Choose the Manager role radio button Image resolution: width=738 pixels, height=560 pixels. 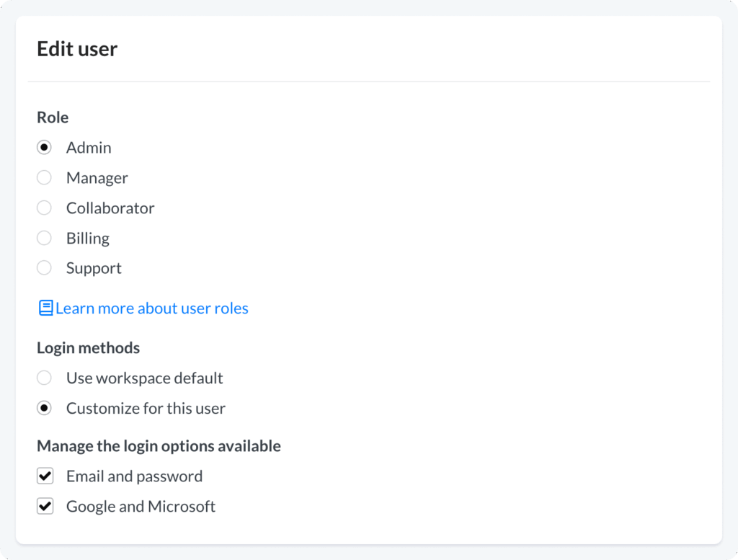pos(45,178)
